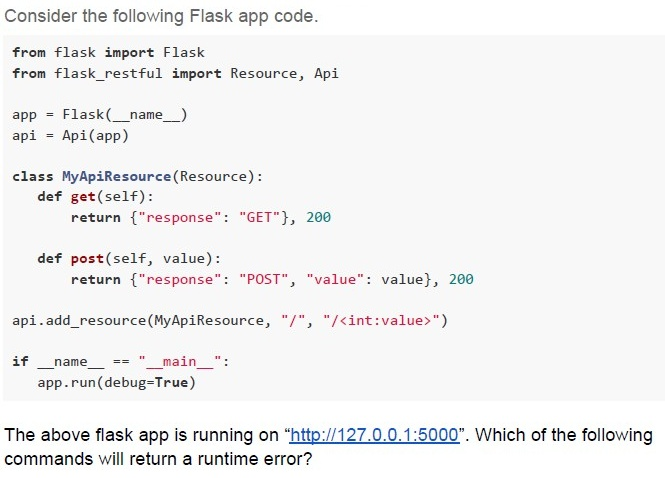Viewport: 665px width, 478px height.
Task: Click the "POST" string in return statement
Action: point(263,280)
